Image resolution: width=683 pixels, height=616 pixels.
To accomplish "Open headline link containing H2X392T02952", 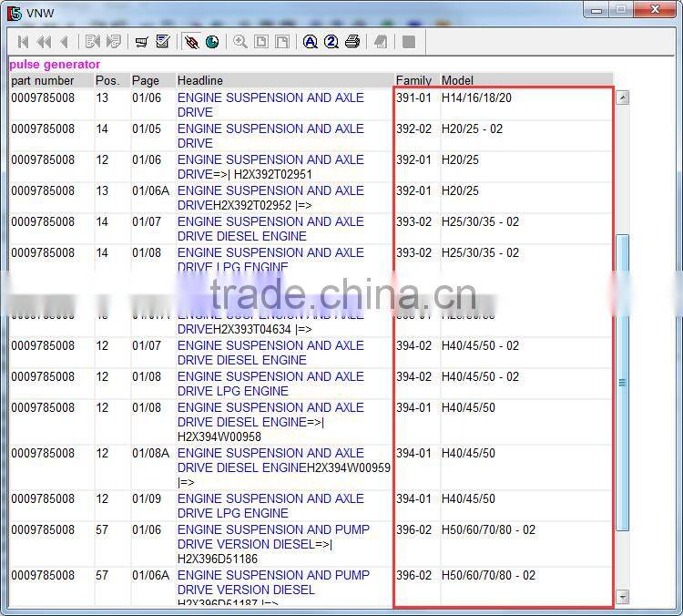I will pos(270,198).
